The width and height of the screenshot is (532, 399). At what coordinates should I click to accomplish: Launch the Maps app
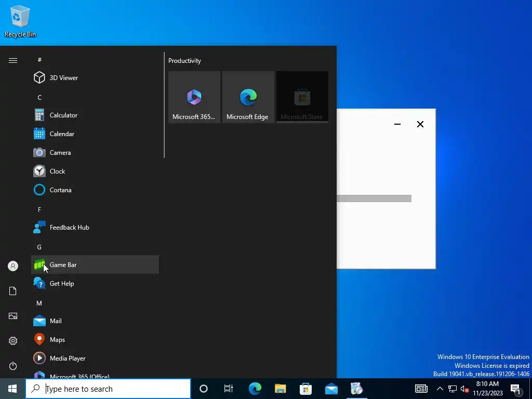pos(95,339)
